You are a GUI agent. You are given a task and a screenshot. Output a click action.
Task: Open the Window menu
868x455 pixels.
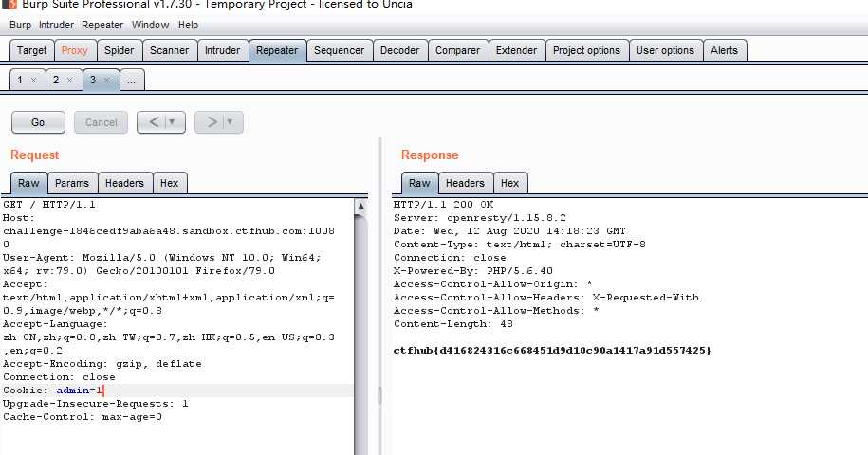(x=150, y=25)
